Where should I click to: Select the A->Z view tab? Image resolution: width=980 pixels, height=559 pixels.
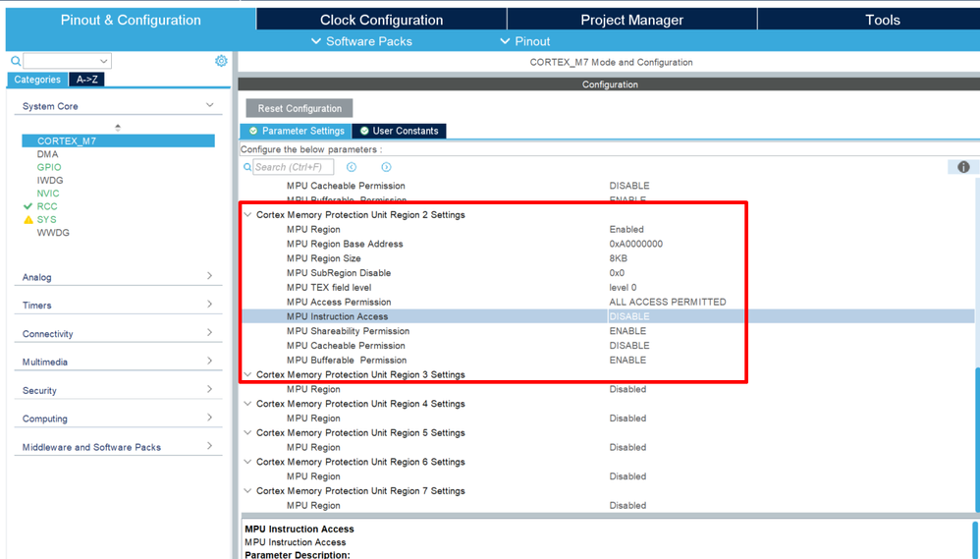point(86,80)
